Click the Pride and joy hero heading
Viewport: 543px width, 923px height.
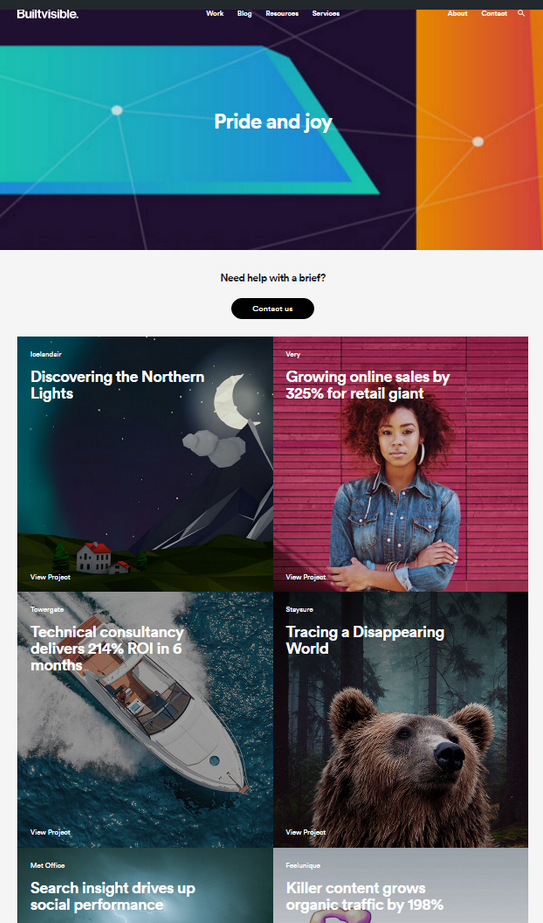tap(273, 122)
